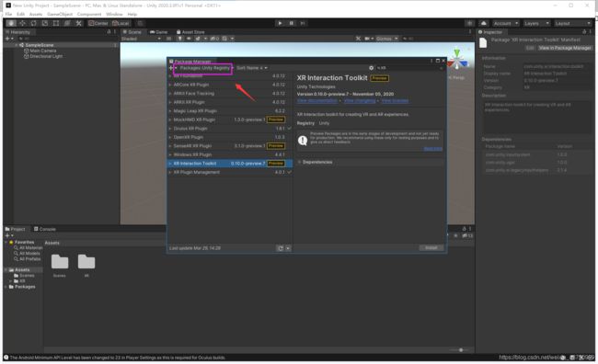Click the Pause button
This screenshot has height=364, width=598.
click(292, 23)
